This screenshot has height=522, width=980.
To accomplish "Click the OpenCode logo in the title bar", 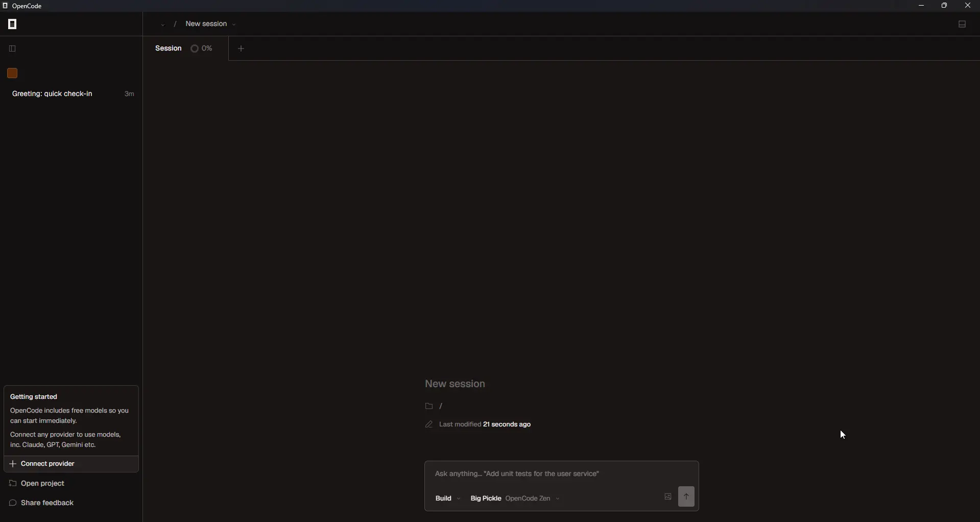I will pos(6,6).
